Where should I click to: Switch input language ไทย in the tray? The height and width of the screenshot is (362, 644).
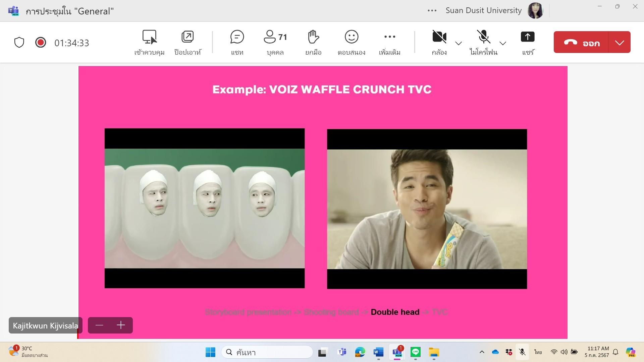coord(538,352)
